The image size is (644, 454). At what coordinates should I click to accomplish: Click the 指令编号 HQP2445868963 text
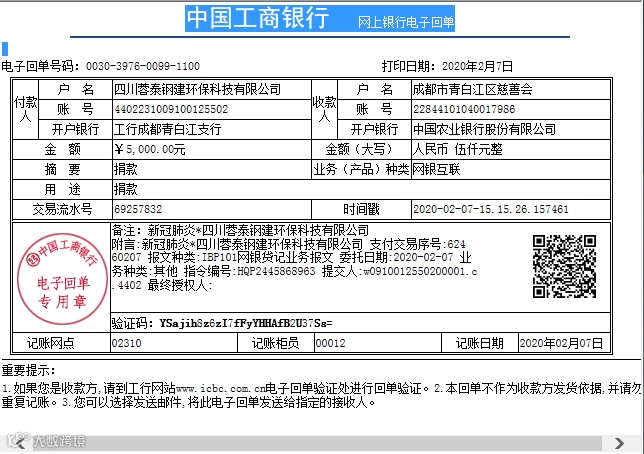(250, 271)
